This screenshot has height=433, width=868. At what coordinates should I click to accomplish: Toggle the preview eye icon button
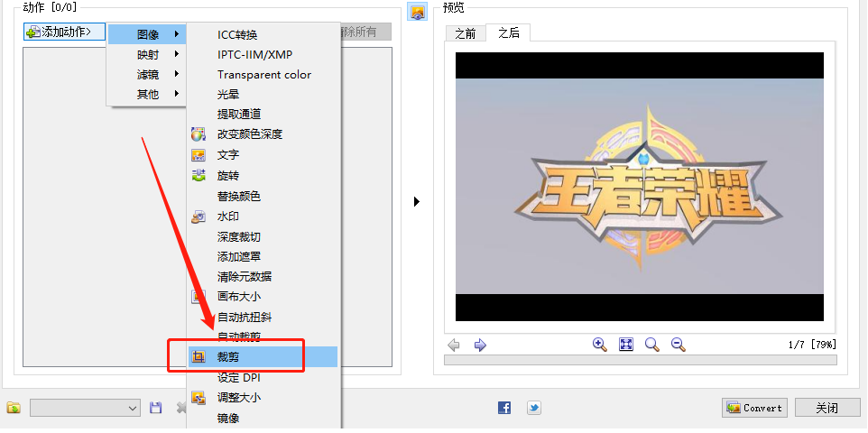tap(418, 12)
